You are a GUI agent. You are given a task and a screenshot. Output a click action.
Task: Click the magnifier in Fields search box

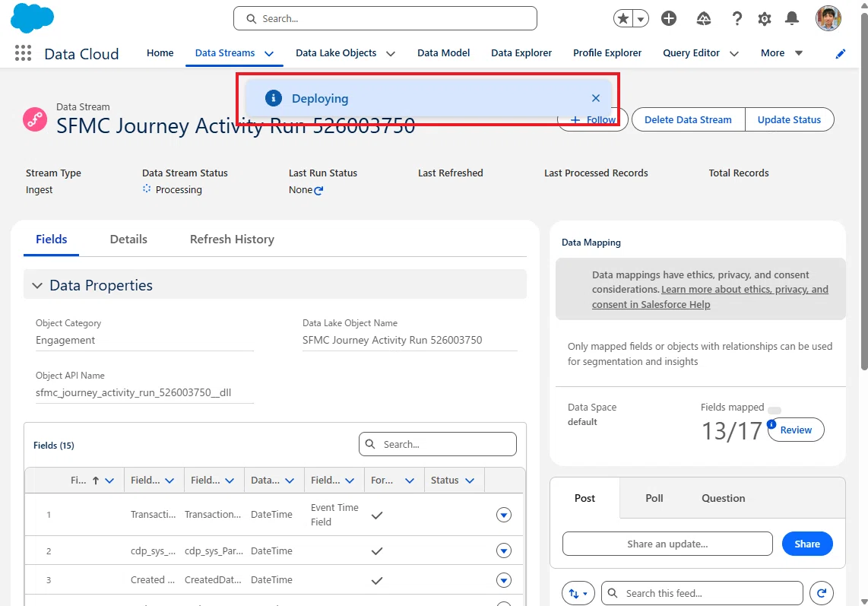tap(370, 444)
